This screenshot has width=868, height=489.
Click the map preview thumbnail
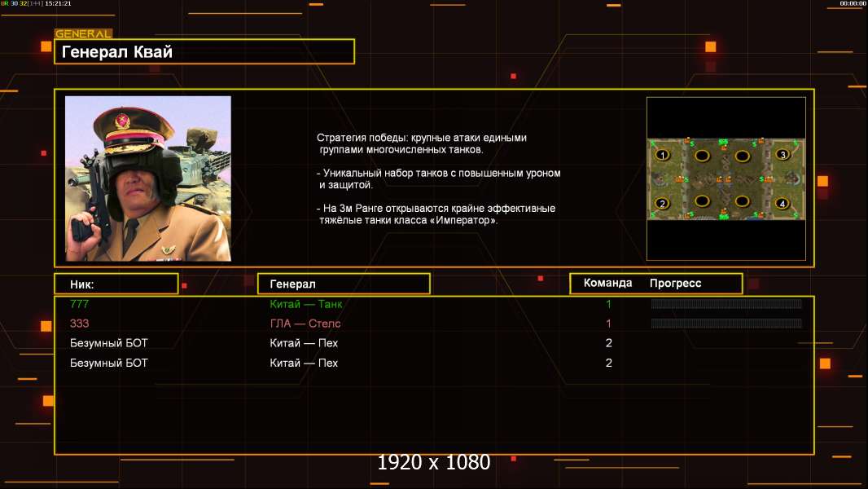tap(726, 178)
